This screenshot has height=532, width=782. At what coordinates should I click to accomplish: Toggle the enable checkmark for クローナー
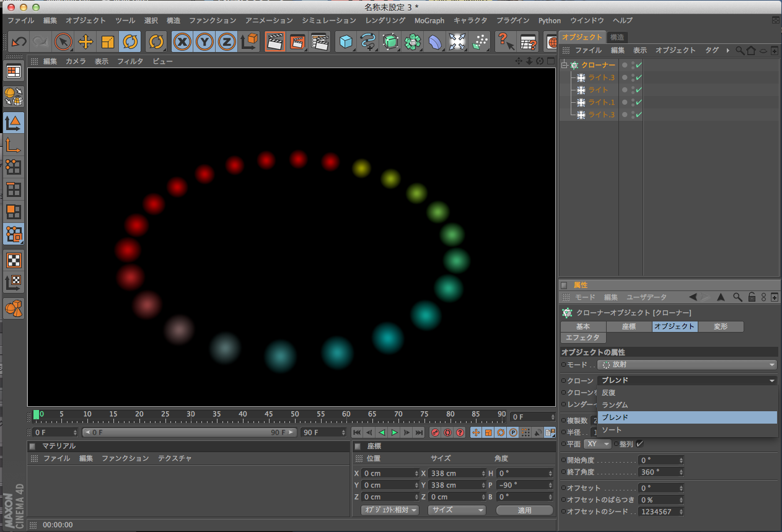click(x=639, y=65)
